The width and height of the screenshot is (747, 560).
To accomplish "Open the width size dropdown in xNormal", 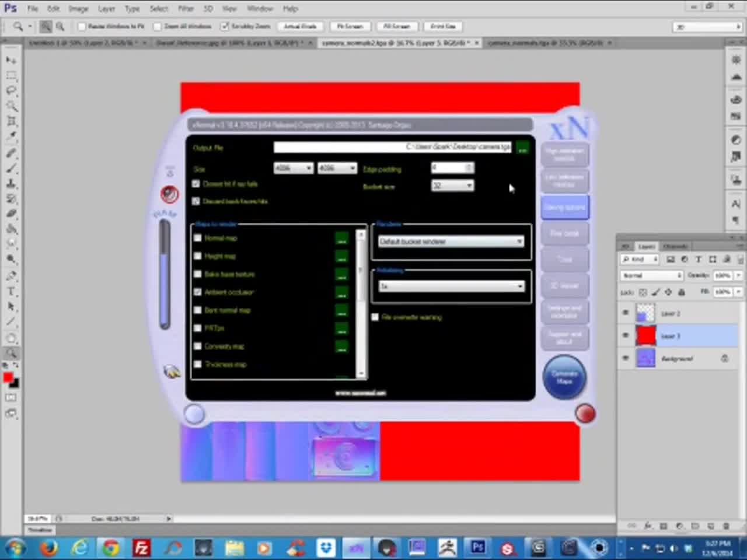I will coord(294,168).
